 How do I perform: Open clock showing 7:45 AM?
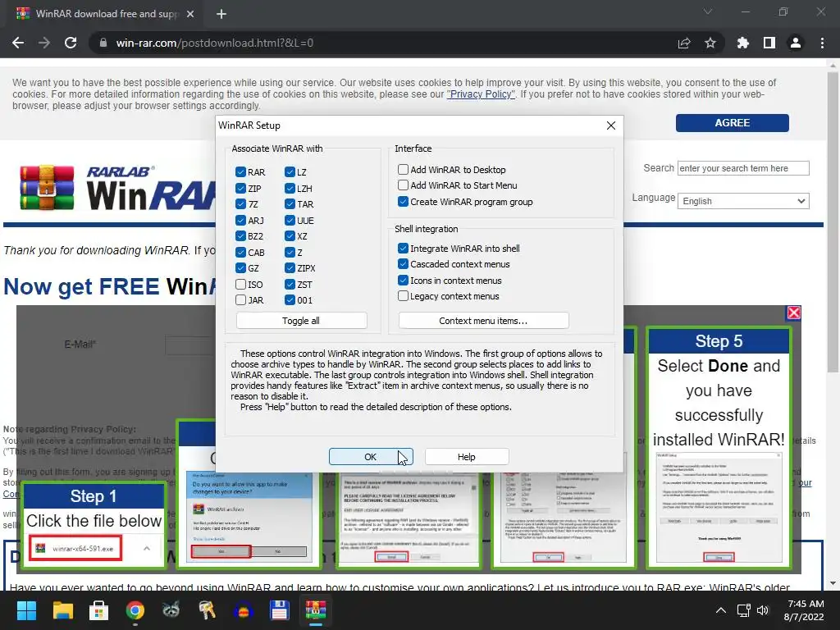(804, 610)
